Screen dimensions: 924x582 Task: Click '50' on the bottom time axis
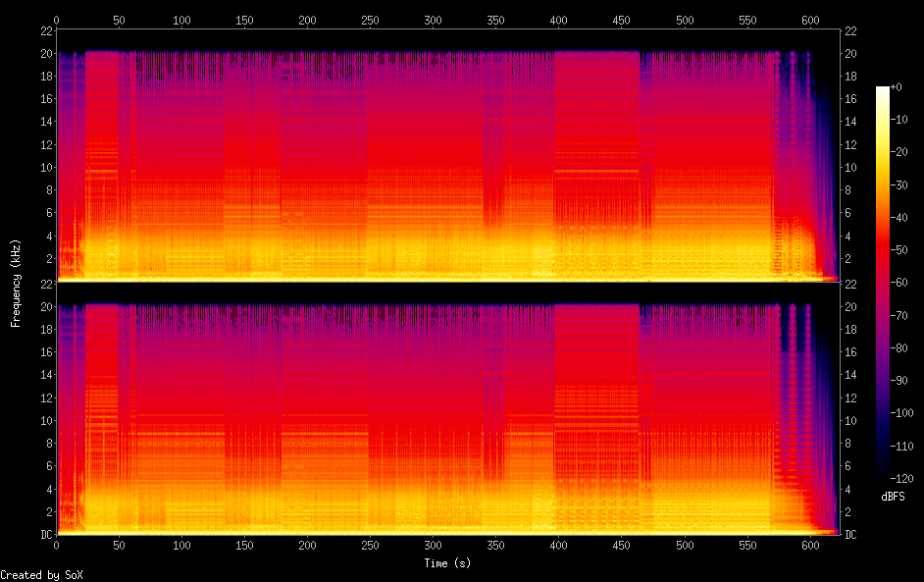coord(119,546)
